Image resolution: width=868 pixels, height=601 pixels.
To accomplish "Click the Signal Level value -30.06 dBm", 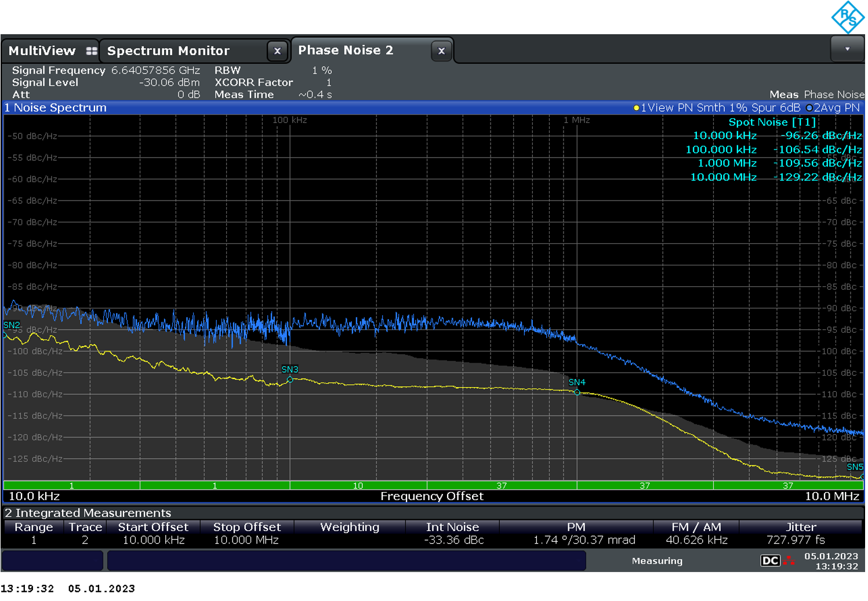I will coord(169,82).
